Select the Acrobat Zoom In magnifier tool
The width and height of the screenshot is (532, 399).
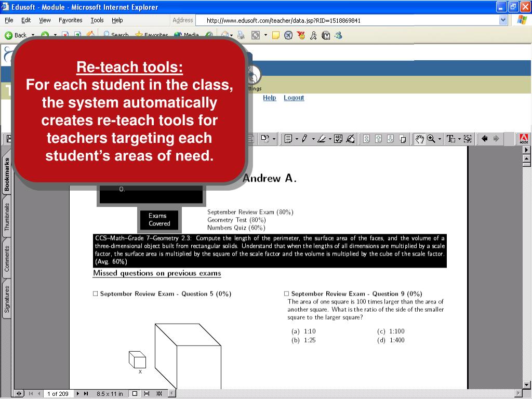[x=431, y=138]
